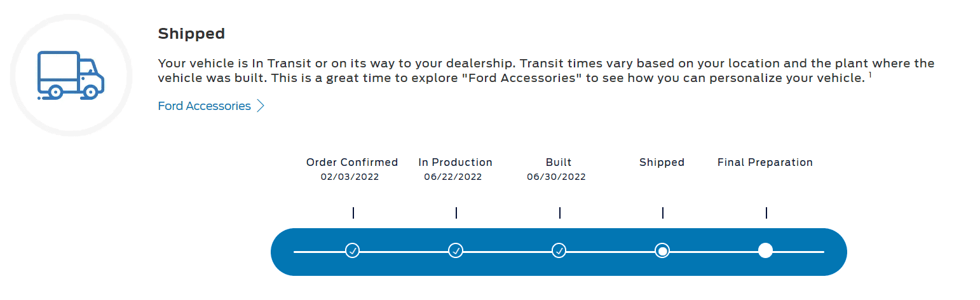Screen dimensions: 980x300
Task: Select the Shipped current-step marker on tracker
Action: pos(662,251)
